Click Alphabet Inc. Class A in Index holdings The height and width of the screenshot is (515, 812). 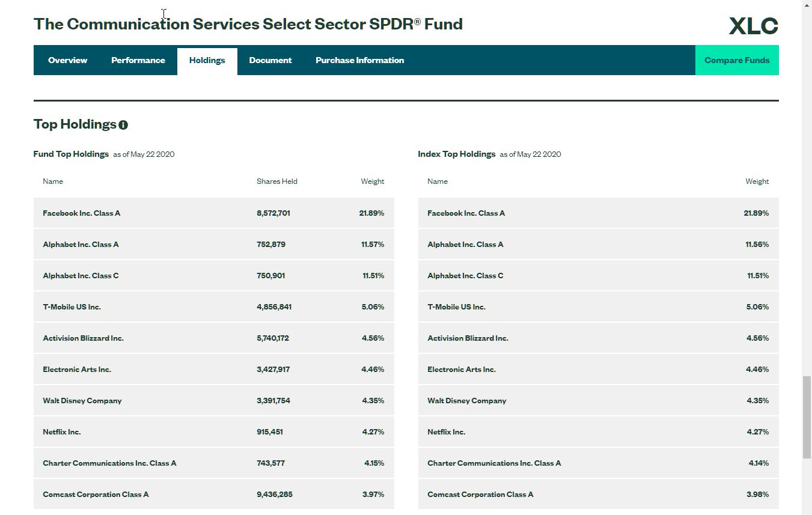[x=465, y=245]
